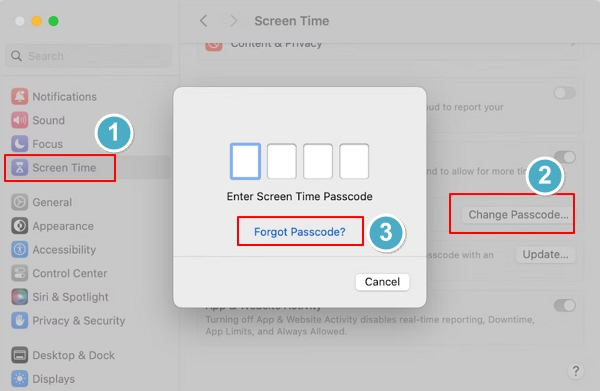Open Desktop & Dock in sidebar
The width and height of the screenshot is (600, 391).
73,355
